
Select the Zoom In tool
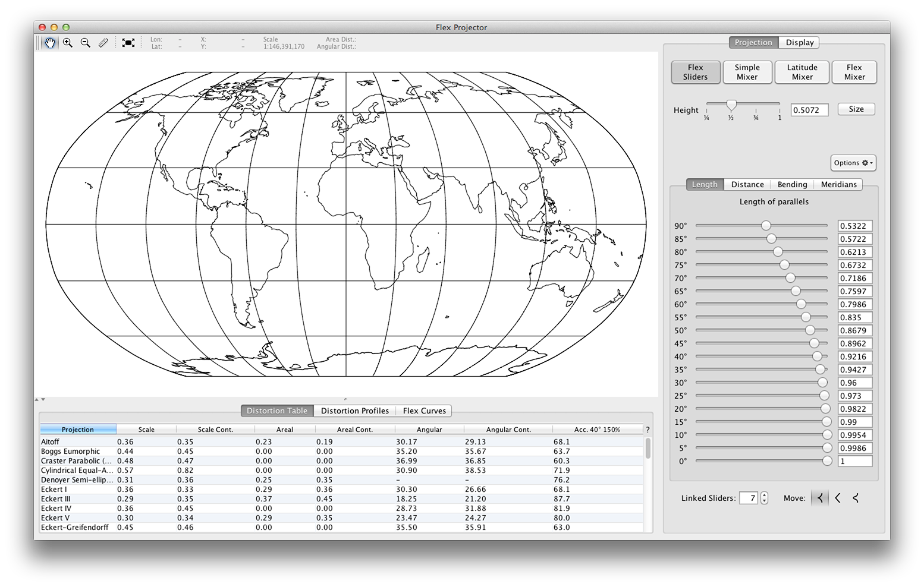(68, 43)
